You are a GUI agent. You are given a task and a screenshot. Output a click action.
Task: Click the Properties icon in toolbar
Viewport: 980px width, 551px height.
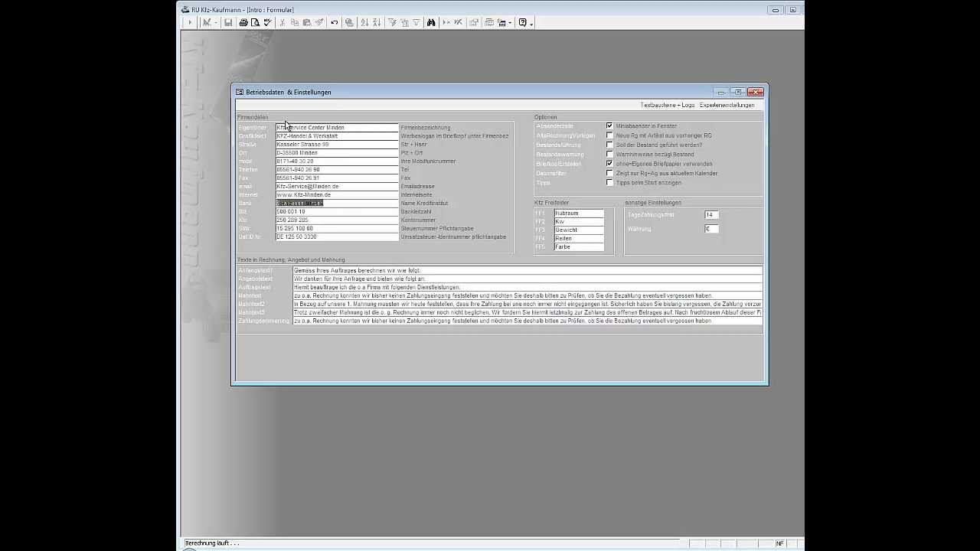click(x=474, y=23)
